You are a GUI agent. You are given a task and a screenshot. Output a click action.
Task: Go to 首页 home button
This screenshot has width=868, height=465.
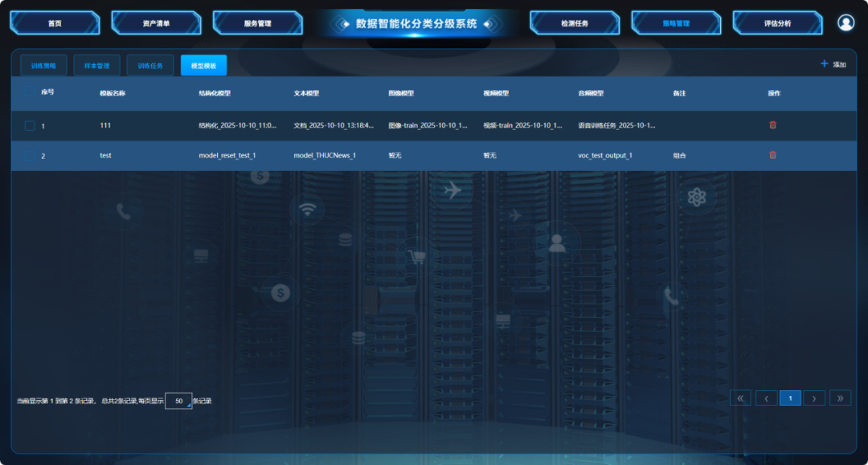[x=55, y=23]
